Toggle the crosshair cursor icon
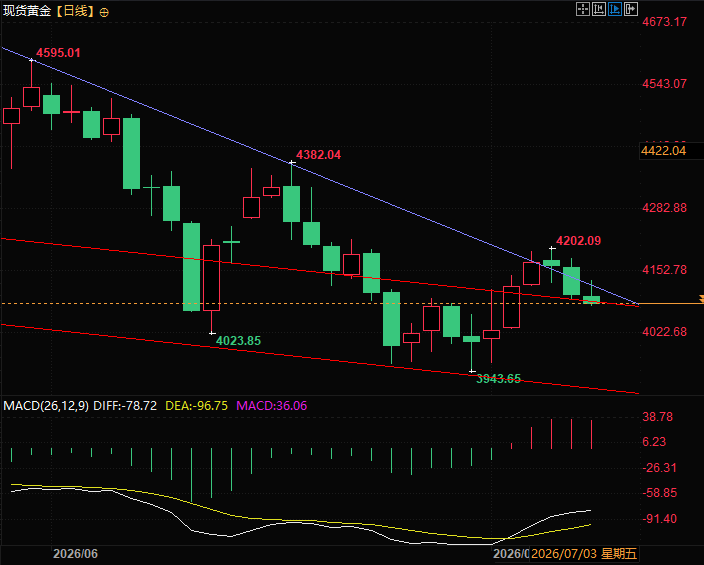Screen dimensions: 704x565 582,9
